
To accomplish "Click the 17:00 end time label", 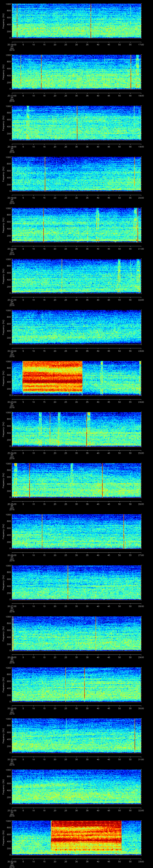I will 141,44.
